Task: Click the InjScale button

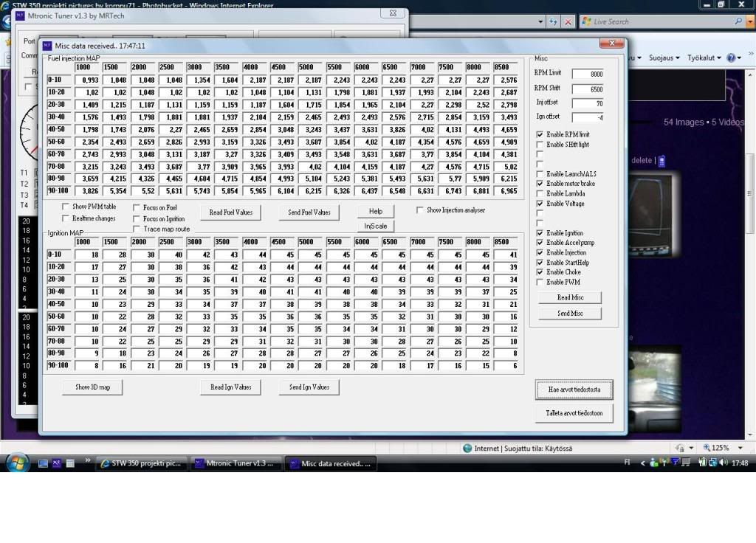Action: tap(376, 226)
